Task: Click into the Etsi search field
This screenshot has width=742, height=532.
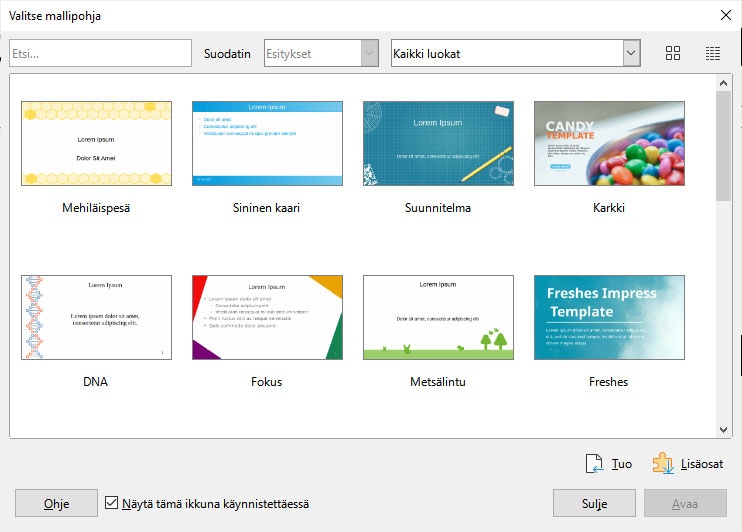Action: [x=100, y=53]
